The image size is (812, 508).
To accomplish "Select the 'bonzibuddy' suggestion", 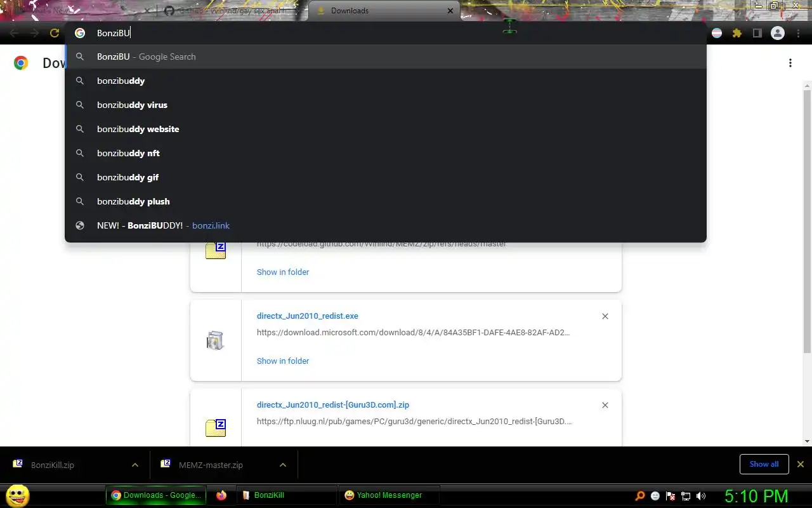I will [x=386, y=81].
